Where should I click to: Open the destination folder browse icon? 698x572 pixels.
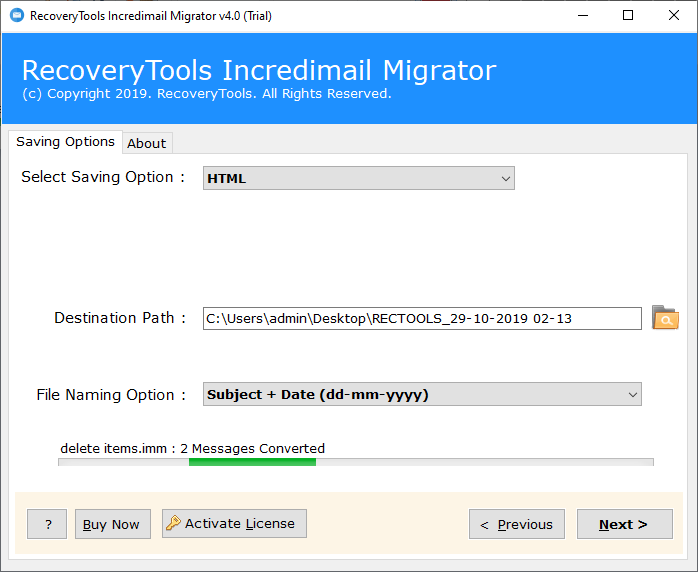[665, 318]
